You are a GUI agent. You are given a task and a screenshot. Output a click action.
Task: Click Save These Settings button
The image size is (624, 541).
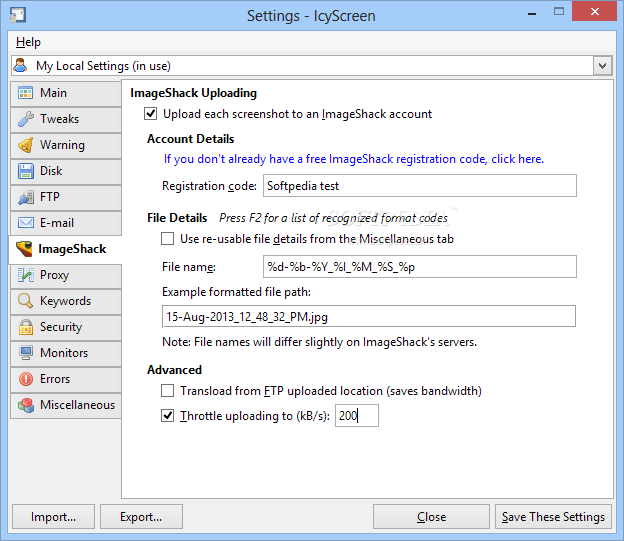(553, 517)
